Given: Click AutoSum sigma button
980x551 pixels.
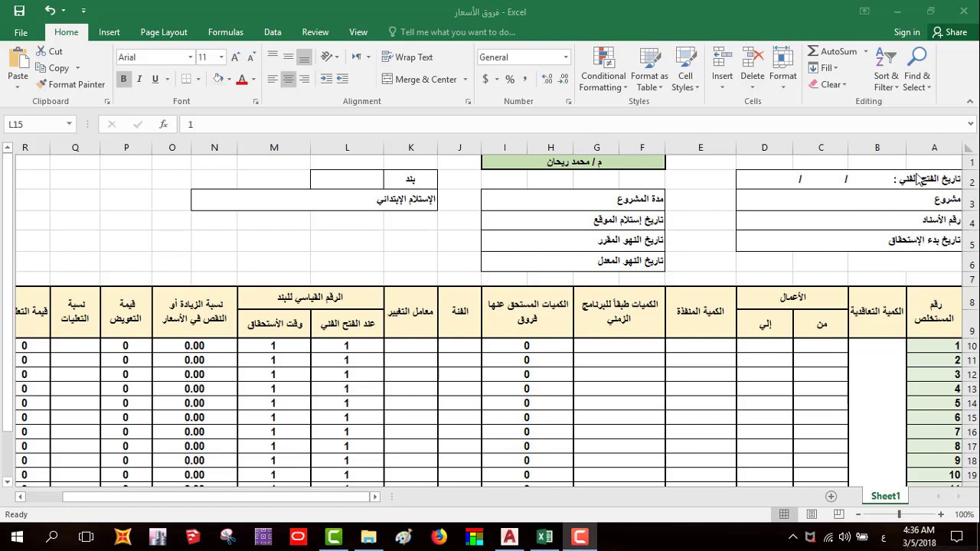Looking at the screenshot, I should coord(832,51).
